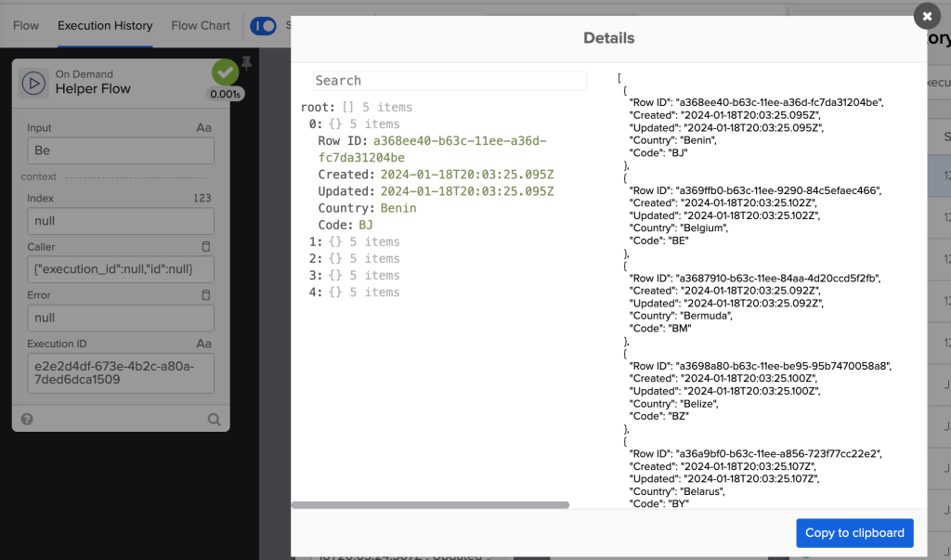Viewport: 951px width, 560px height.
Task: Open the Flow Chart tab
Action: pos(200,26)
